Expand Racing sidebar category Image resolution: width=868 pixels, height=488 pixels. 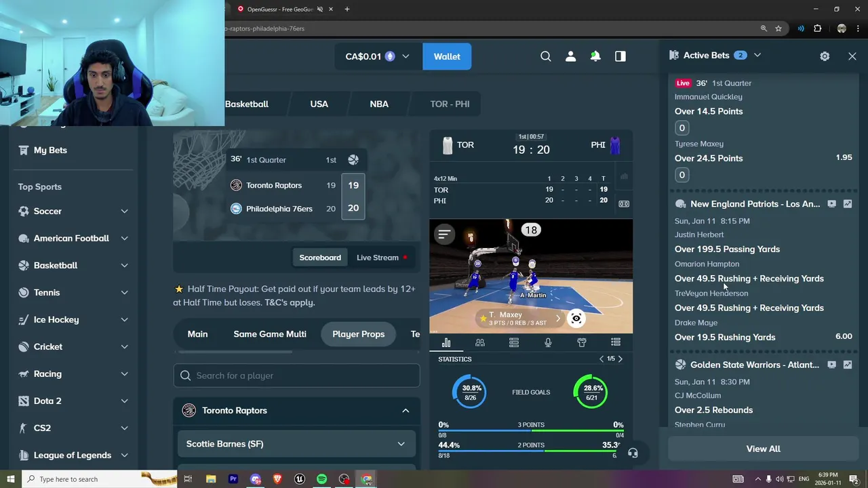124,374
